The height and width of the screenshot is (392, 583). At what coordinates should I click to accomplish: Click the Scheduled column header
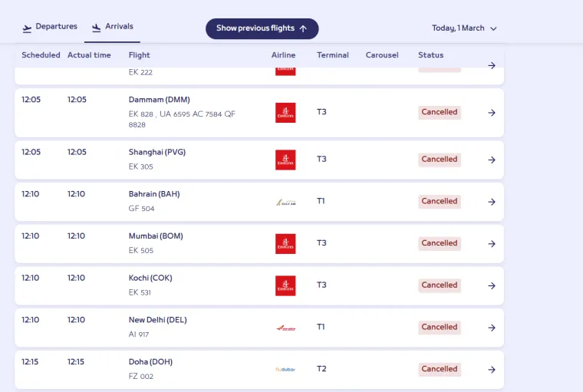[x=41, y=55]
